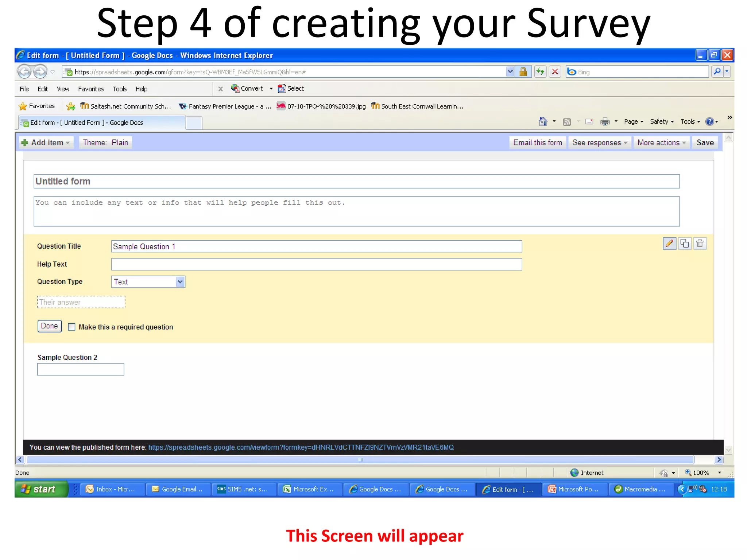The image size is (747, 560).
Task: Click the Question Title input field
Action: click(x=317, y=246)
